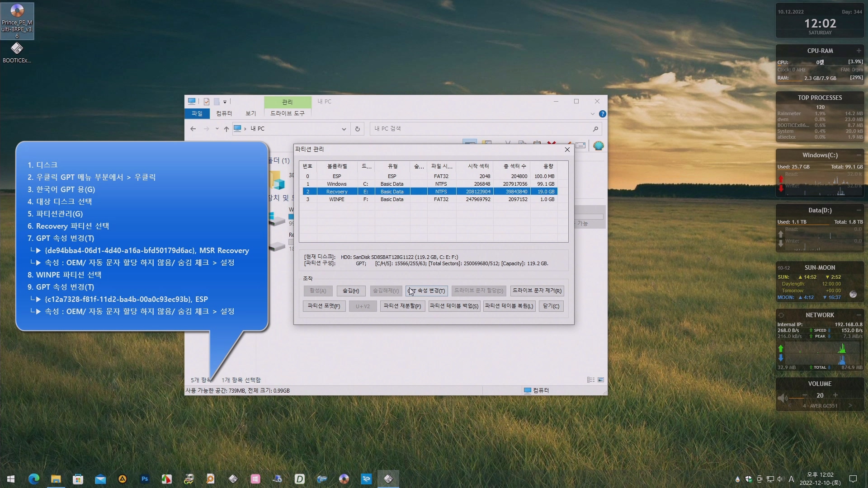The height and width of the screenshot is (488, 868).
Task: Click the IME language indicator A
Action: coord(791,479)
